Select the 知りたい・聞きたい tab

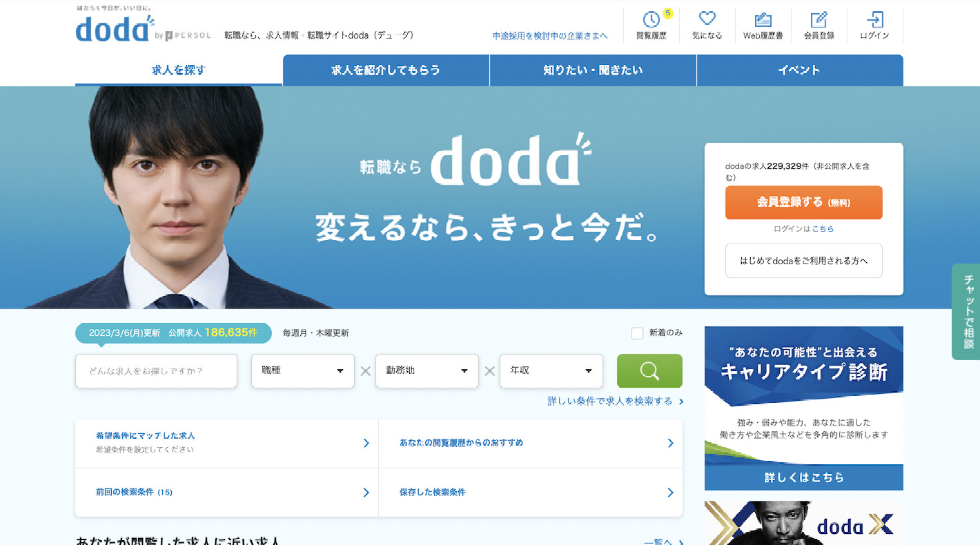tap(593, 70)
